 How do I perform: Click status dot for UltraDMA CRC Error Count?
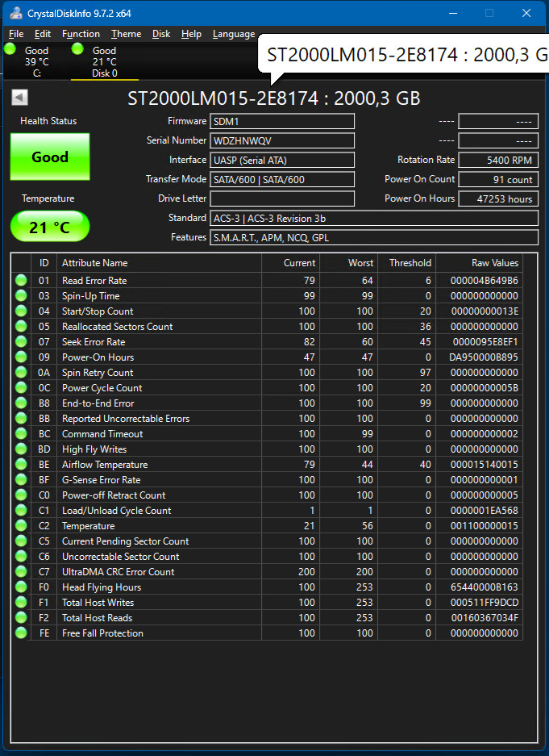click(x=21, y=572)
